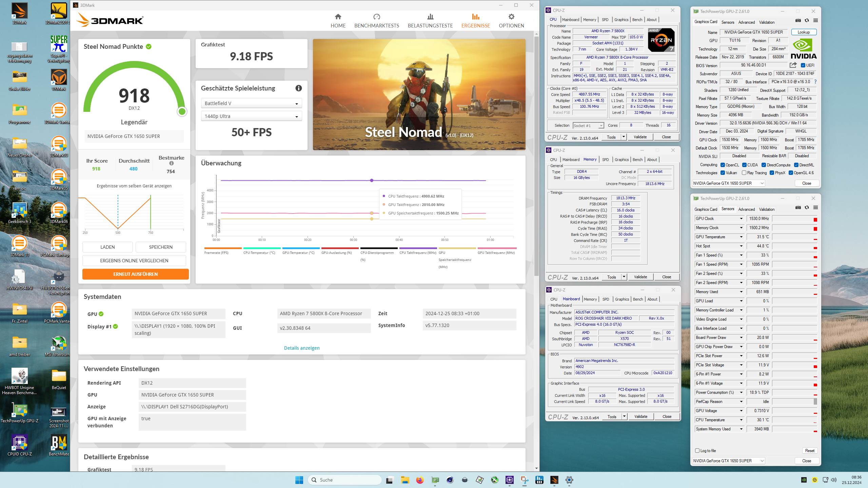Toggle Vulkan checkbox in GPU-Z
This screenshot has width=868, height=488.
[723, 173]
